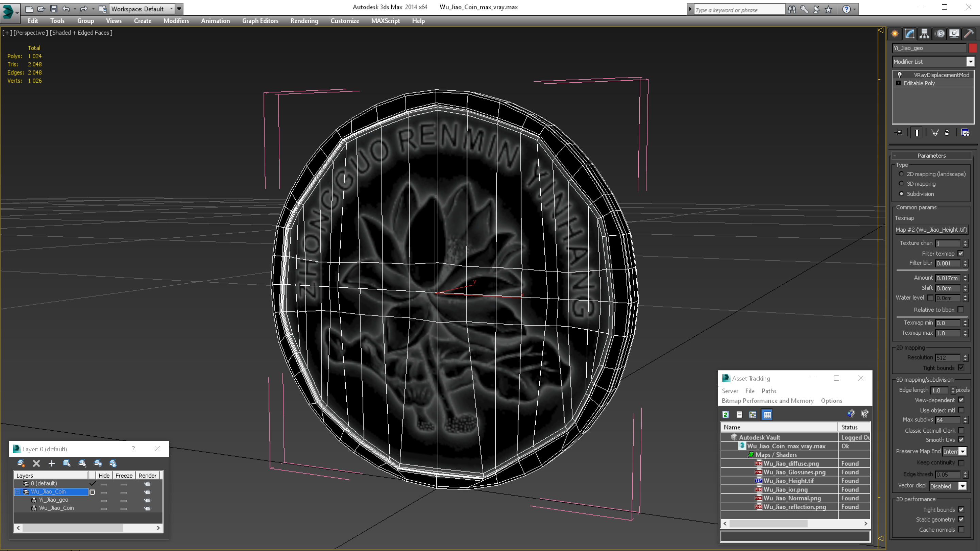Screen dimensions: 980x551
Task: Open quick access toolbar customize arrow
Action: coord(179,9)
